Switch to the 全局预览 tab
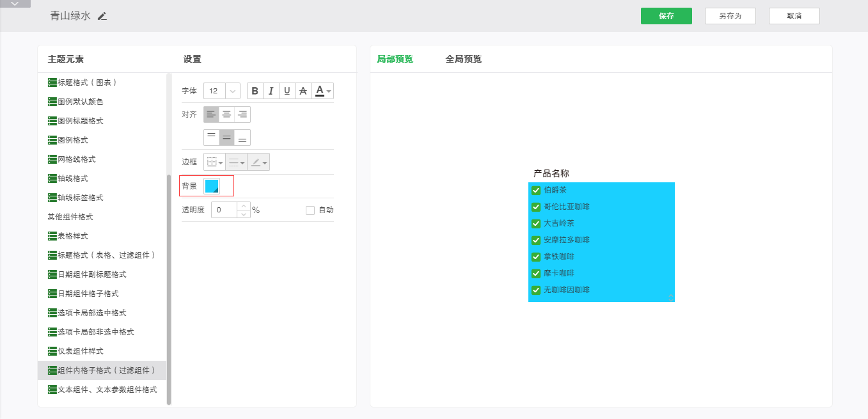868x419 pixels. (x=463, y=59)
